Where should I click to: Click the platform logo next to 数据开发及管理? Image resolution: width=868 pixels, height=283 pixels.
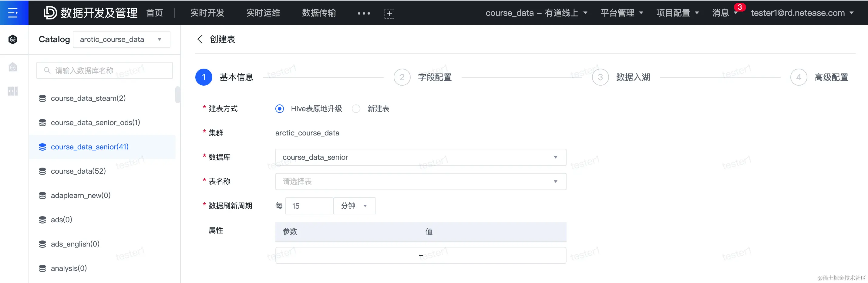[50, 13]
